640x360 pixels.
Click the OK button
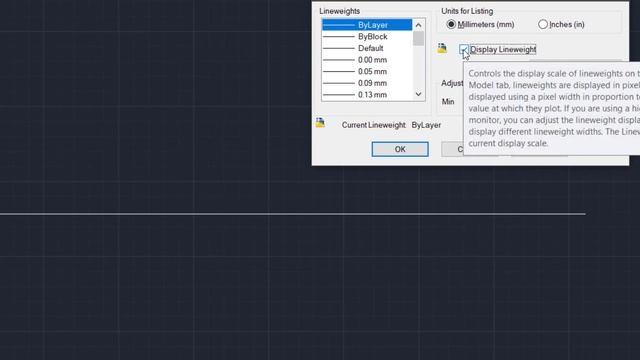[x=400, y=149]
